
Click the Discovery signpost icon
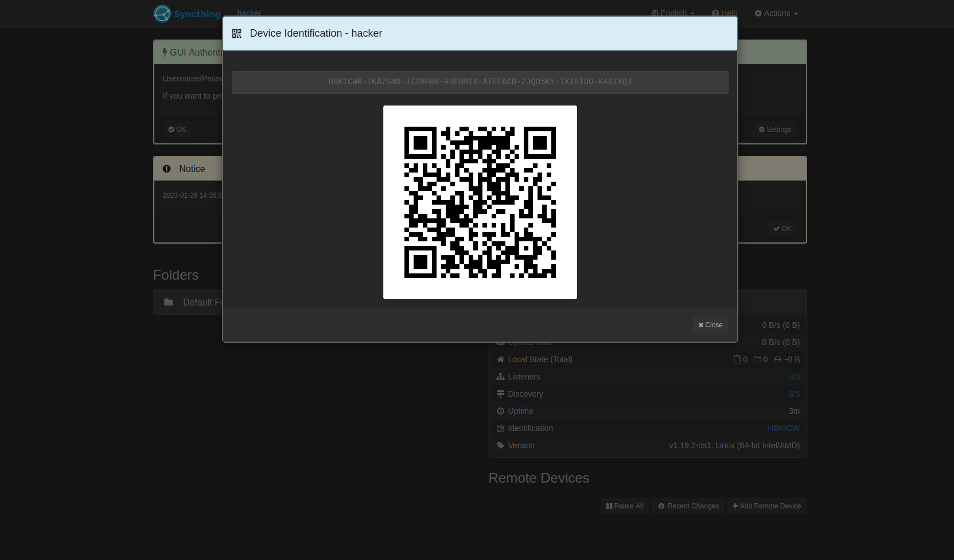point(500,394)
